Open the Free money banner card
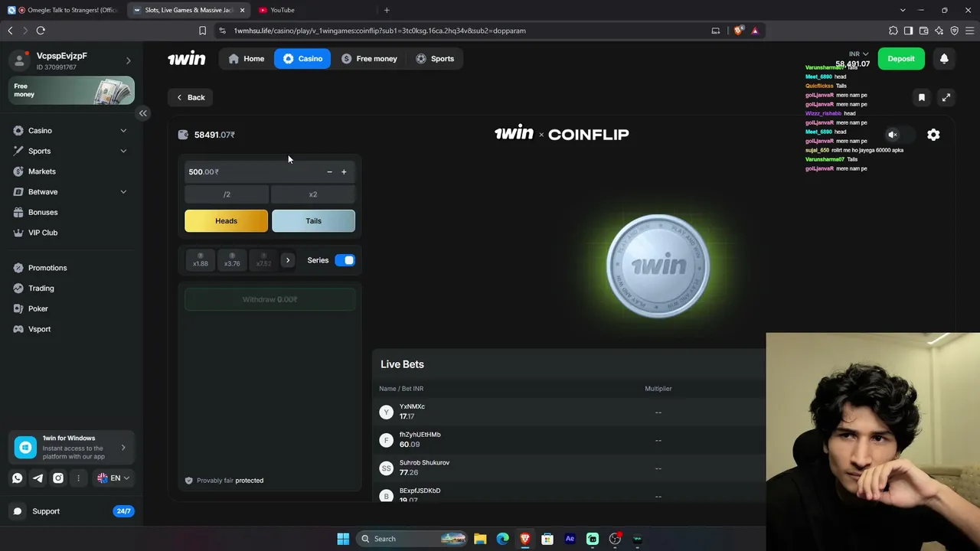The width and height of the screenshot is (980, 551). point(72,90)
